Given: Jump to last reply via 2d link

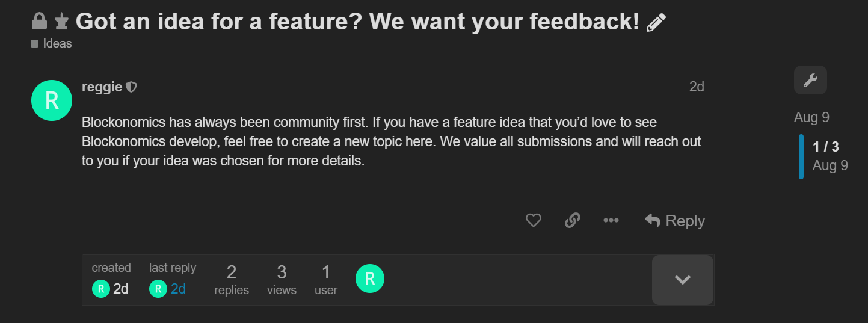Looking at the screenshot, I should coord(178,289).
